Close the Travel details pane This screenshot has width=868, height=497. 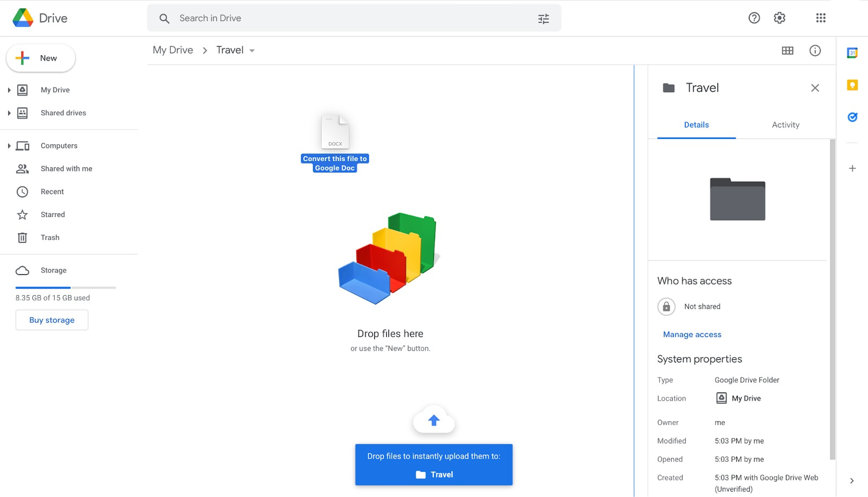click(815, 88)
